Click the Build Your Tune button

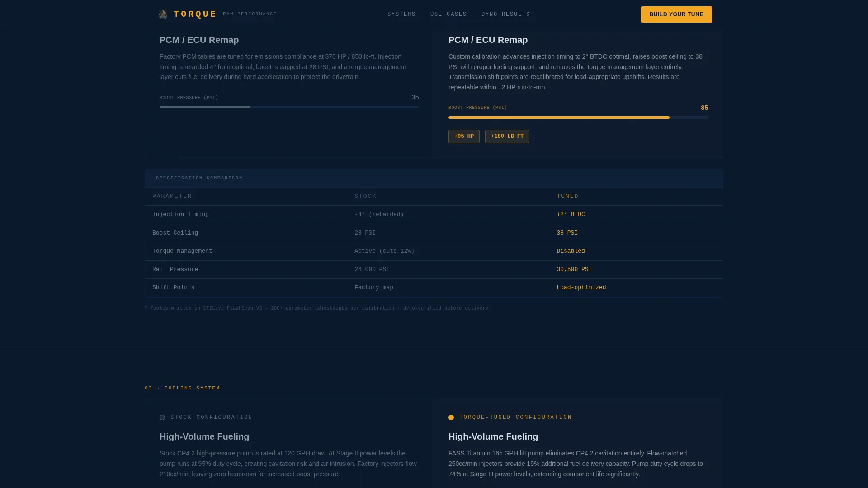point(676,14)
